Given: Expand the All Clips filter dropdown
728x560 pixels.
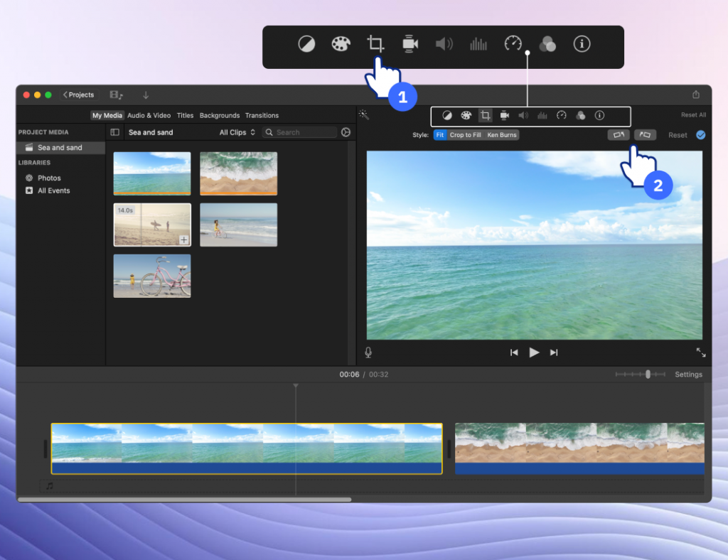Looking at the screenshot, I should [237, 132].
